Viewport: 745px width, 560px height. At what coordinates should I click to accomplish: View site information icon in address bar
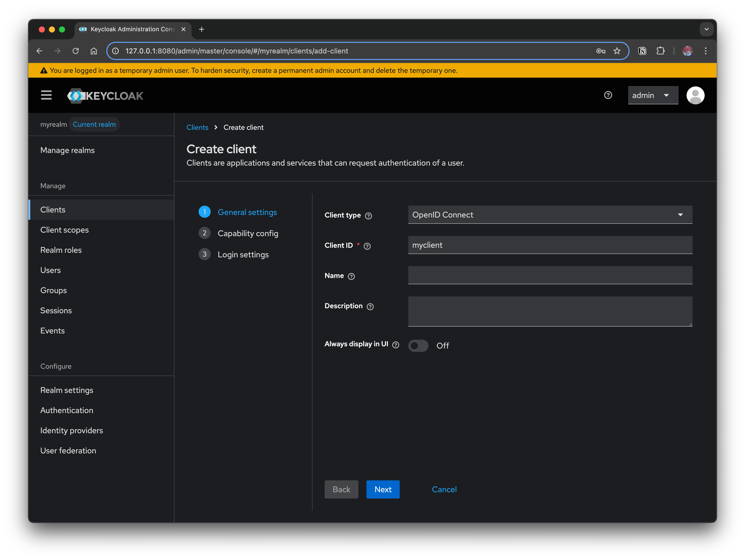point(115,51)
